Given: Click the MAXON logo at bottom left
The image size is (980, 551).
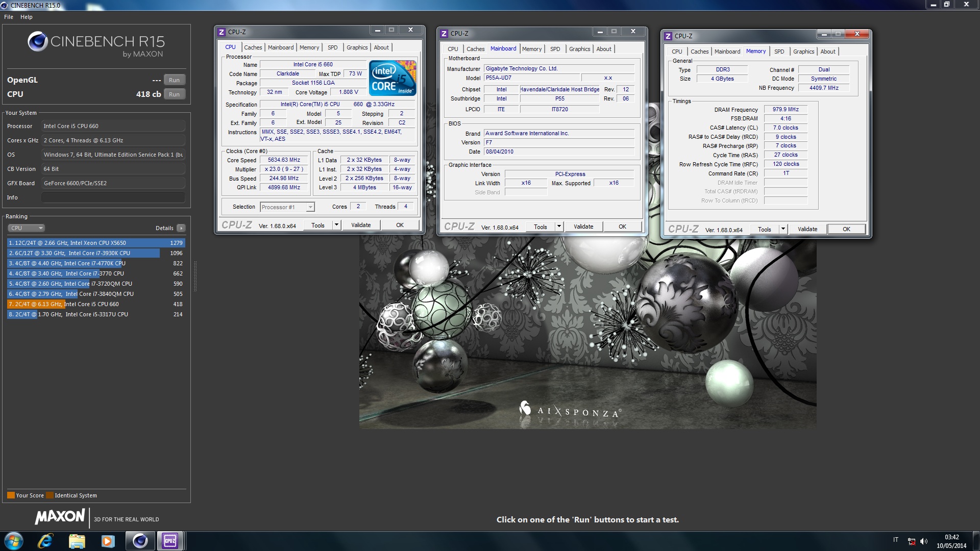Looking at the screenshot, I should [60, 516].
